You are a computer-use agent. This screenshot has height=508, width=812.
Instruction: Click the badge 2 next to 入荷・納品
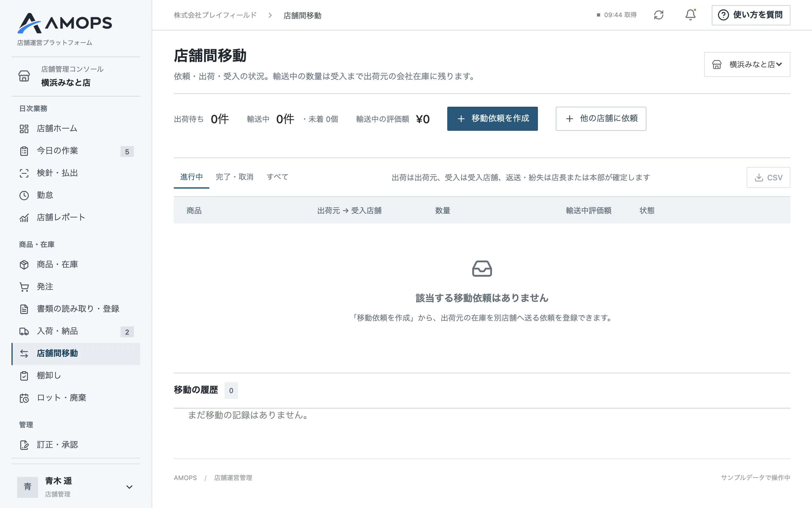[127, 332]
